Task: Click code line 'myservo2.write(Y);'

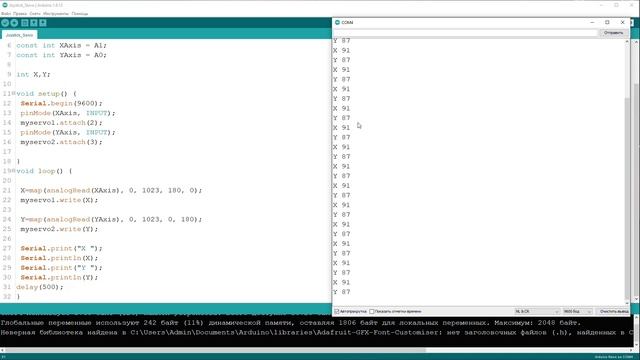Action: pos(60,229)
